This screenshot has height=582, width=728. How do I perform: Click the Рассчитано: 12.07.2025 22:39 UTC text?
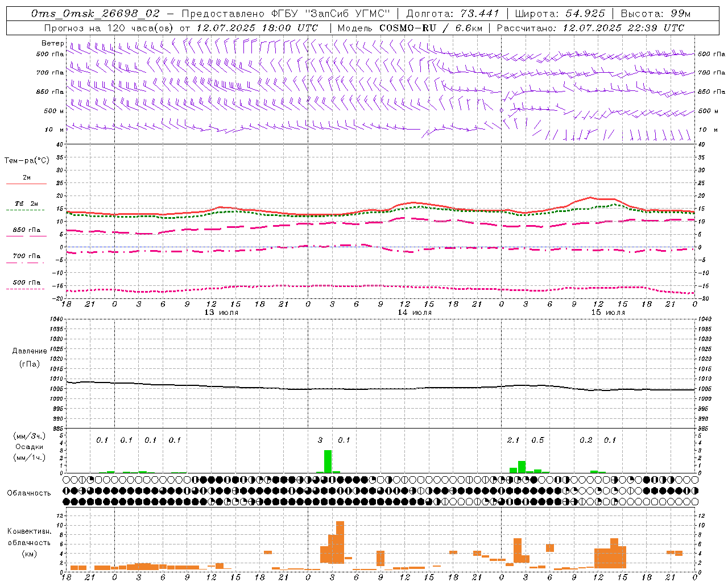[590, 28]
